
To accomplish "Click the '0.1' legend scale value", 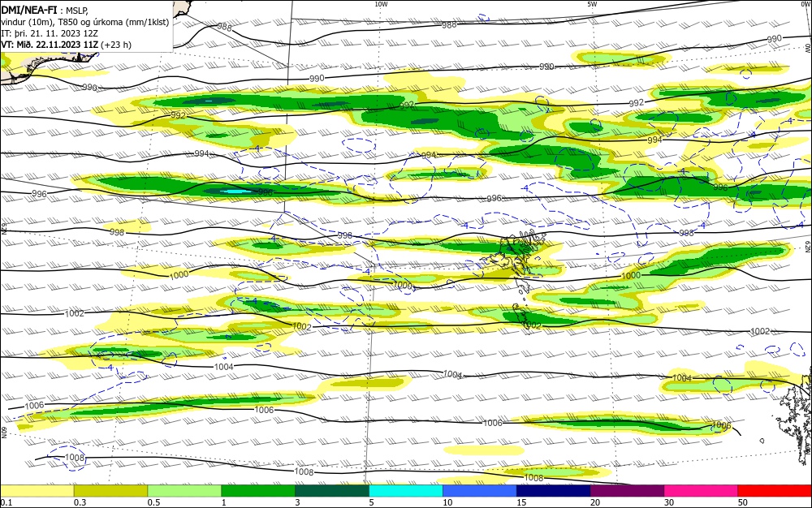I will tap(6, 502).
